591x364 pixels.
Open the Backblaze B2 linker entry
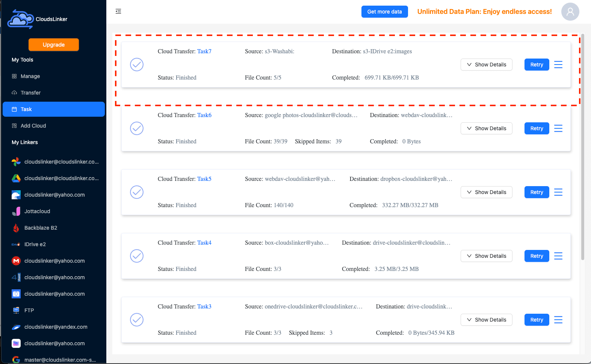coord(54,228)
